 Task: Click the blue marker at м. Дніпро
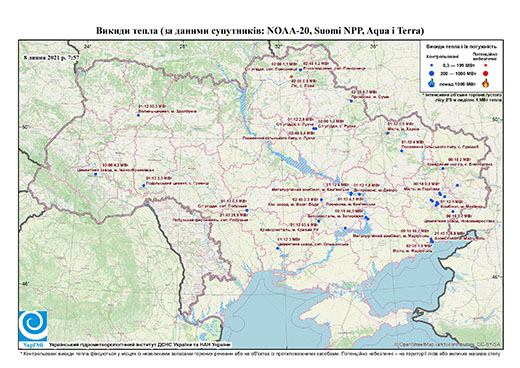(x=359, y=194)
